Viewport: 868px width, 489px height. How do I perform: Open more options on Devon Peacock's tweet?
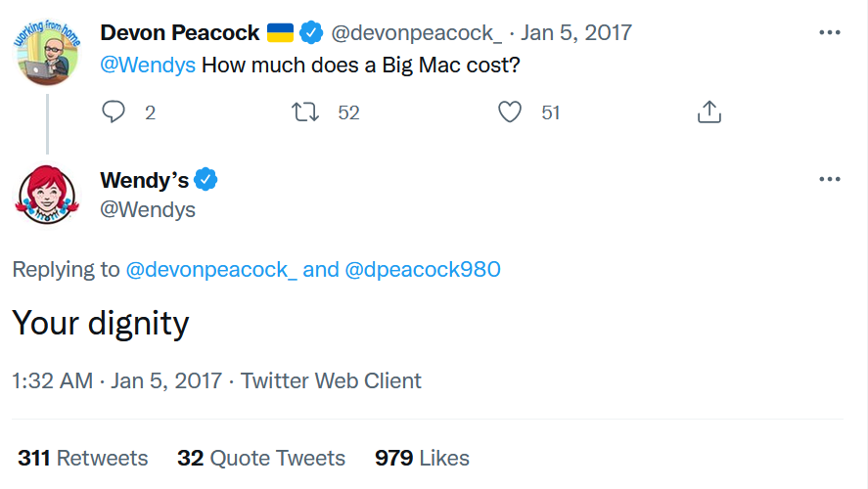click(x=830, y=32)
